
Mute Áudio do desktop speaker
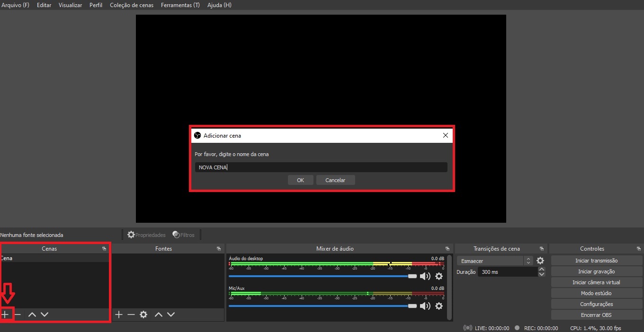tap(425, 276)
